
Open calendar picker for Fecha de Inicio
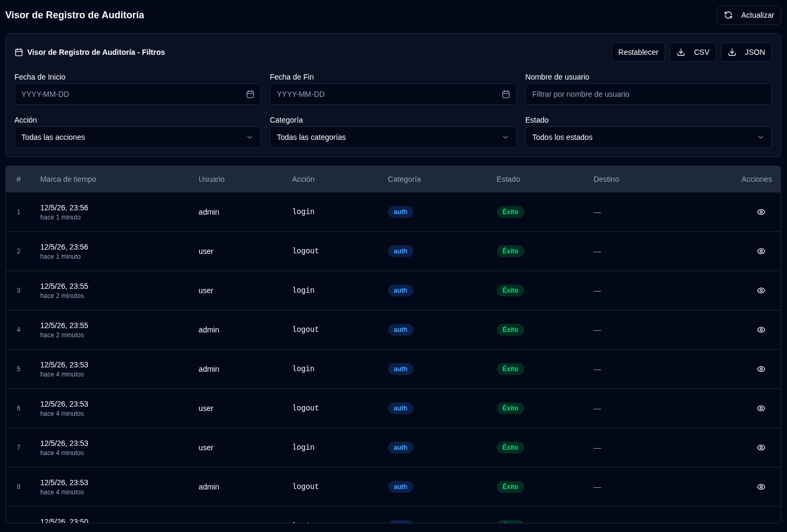[x=250, y=94]
